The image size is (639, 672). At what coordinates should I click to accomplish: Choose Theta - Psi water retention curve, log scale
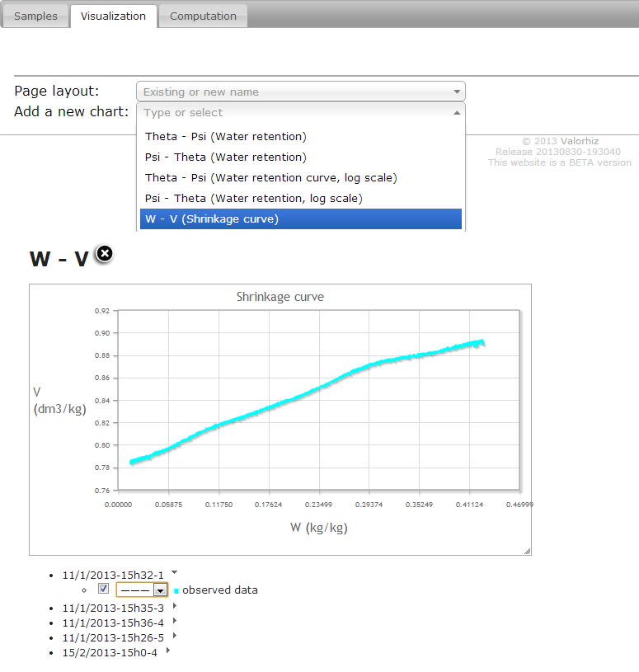point(300,177)
